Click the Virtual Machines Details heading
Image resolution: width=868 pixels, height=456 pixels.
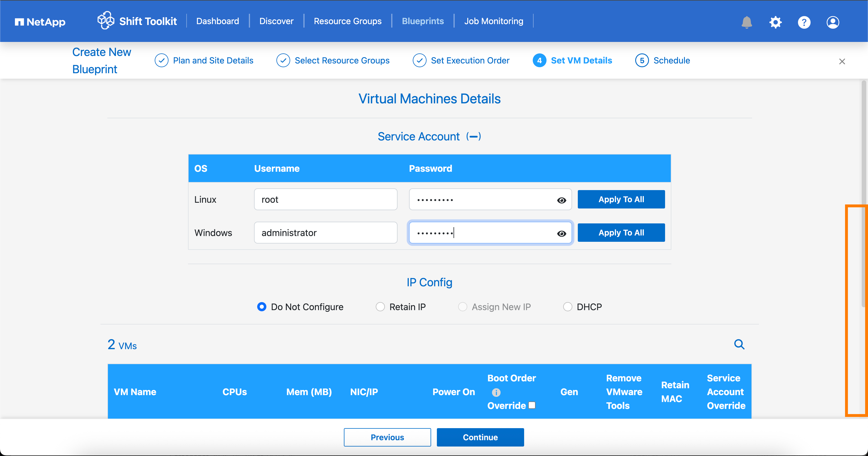429,99
